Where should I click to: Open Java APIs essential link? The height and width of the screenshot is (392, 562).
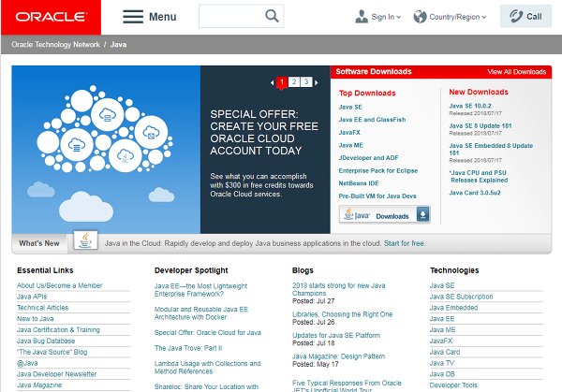(x=32, y=297)
